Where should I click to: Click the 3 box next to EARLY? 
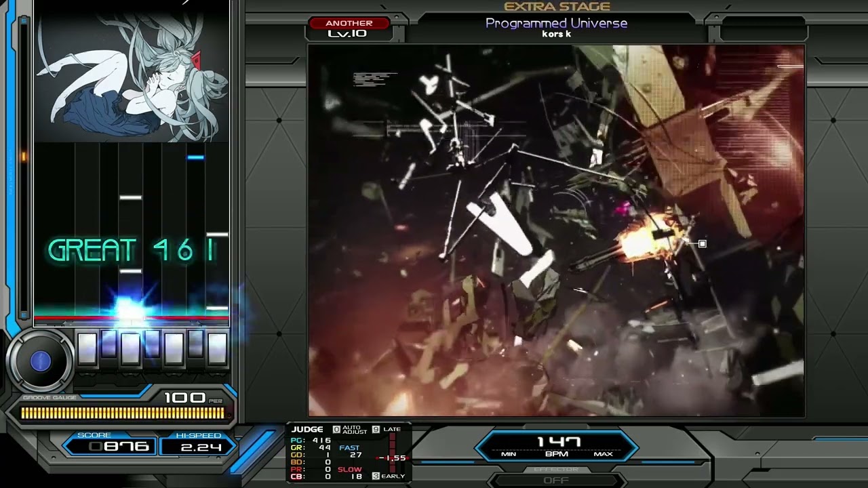[x=376, y=476]
